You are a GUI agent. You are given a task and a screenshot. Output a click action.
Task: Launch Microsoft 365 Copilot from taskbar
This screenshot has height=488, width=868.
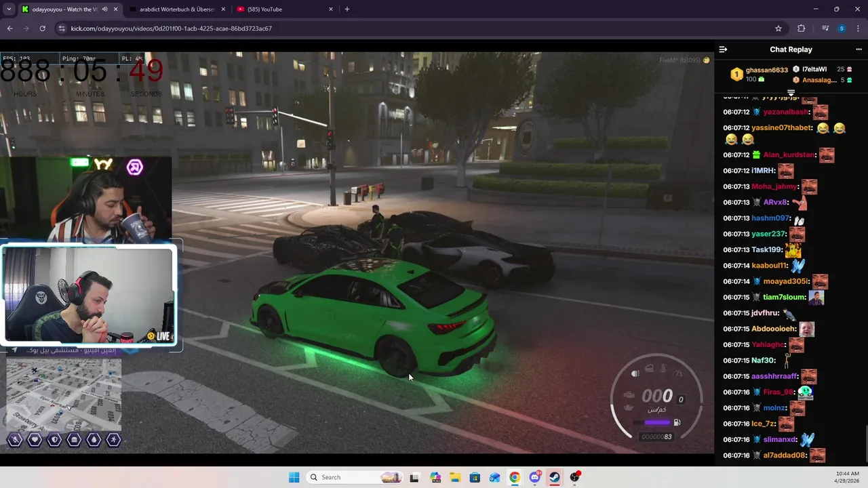click(x=435, y=477)
